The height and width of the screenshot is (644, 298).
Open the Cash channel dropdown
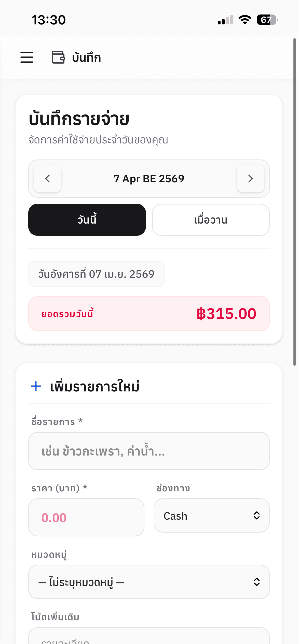[x=211, y=516]
